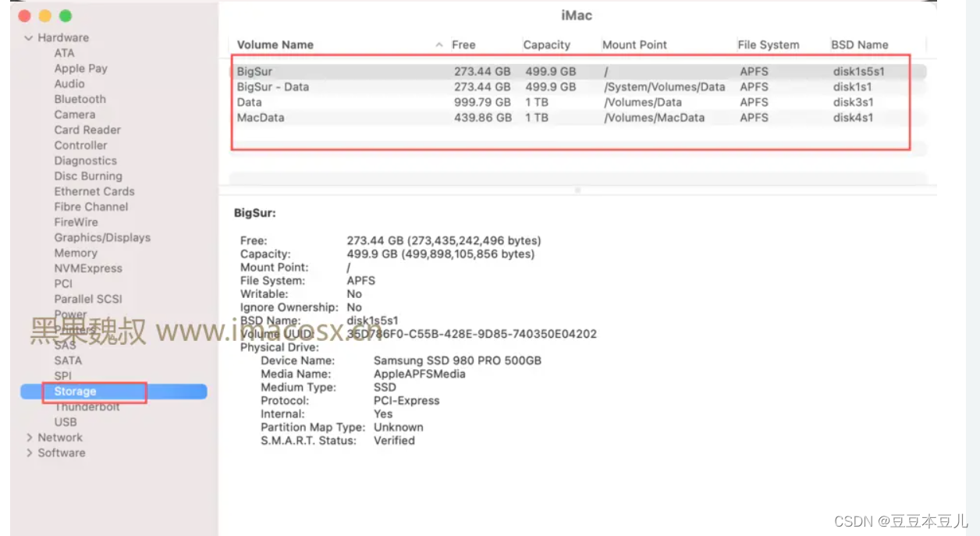Click the BigSur: details heading
The width and height of the screenshot is (980, 536).
(255, 212)
